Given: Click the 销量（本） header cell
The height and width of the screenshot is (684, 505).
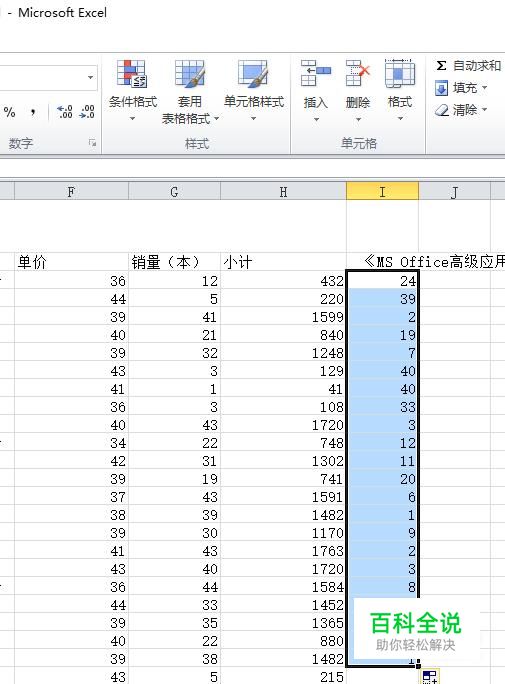Looking at the screenshot, I should 174,262.
